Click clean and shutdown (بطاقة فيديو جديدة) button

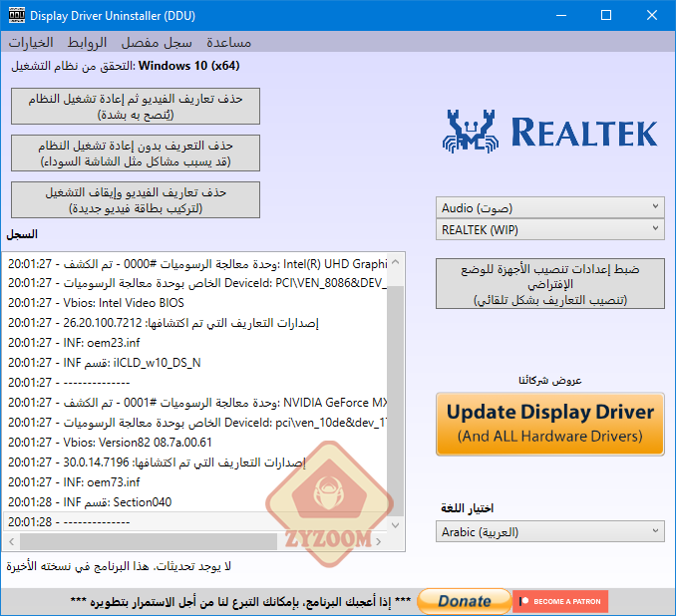click(136, 199)
